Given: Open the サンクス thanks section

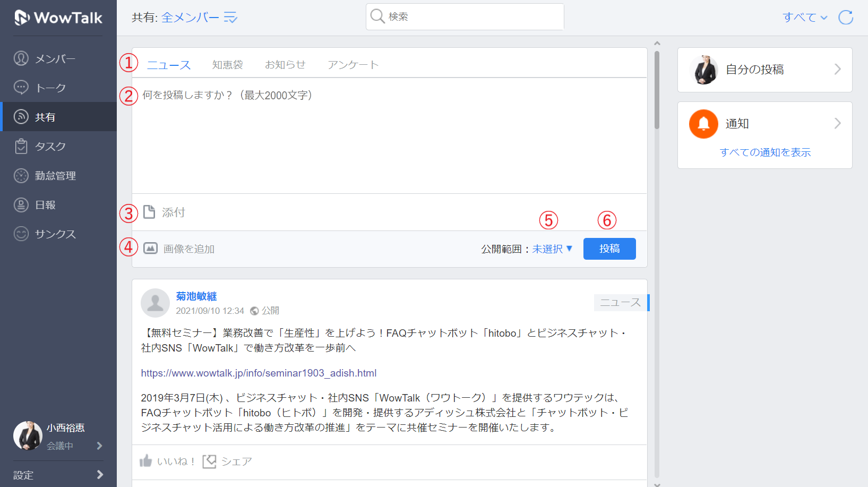Looking at the screenshot, I should (58, 234).
